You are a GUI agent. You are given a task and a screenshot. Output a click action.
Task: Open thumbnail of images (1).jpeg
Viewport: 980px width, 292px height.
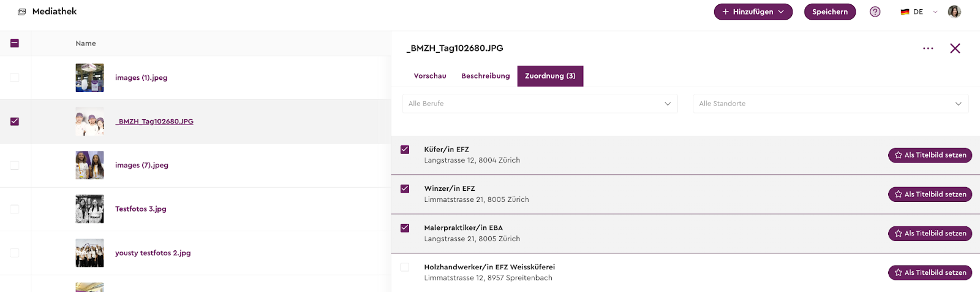click(89, 78)
